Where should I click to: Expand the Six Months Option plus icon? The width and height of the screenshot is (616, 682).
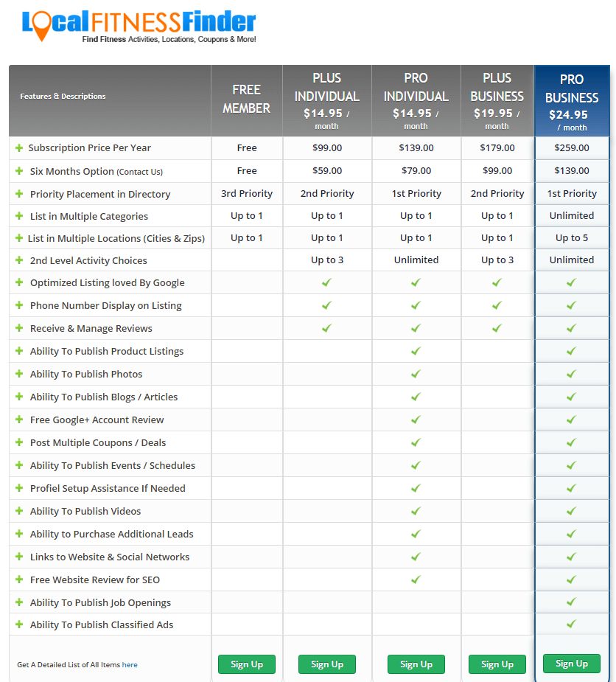(x=19, y=171)
